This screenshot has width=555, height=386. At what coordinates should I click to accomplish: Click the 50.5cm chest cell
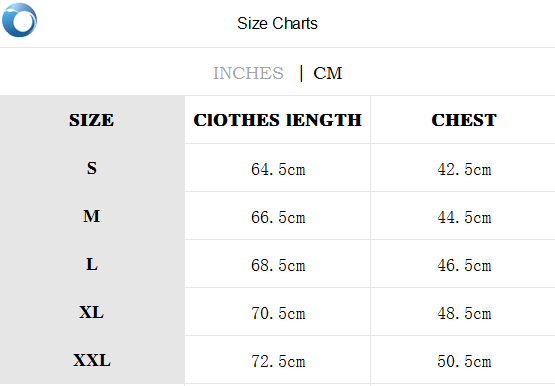click(464, 362)
